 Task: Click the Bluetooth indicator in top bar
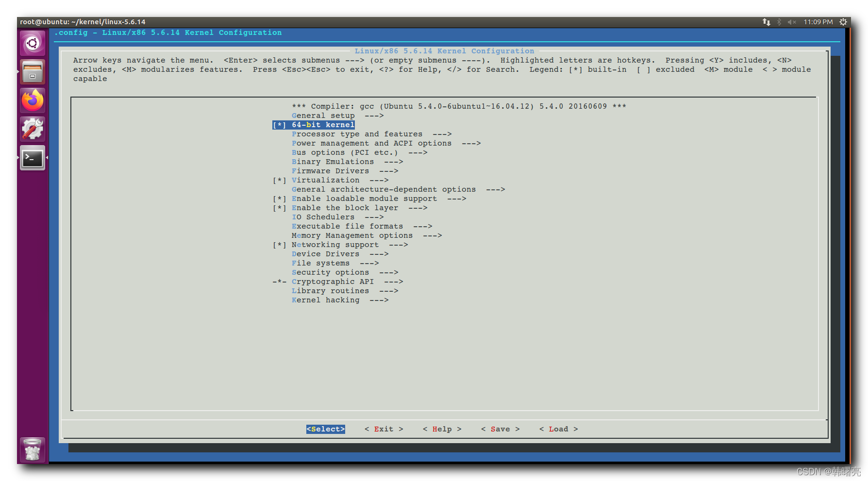point(779,22)
